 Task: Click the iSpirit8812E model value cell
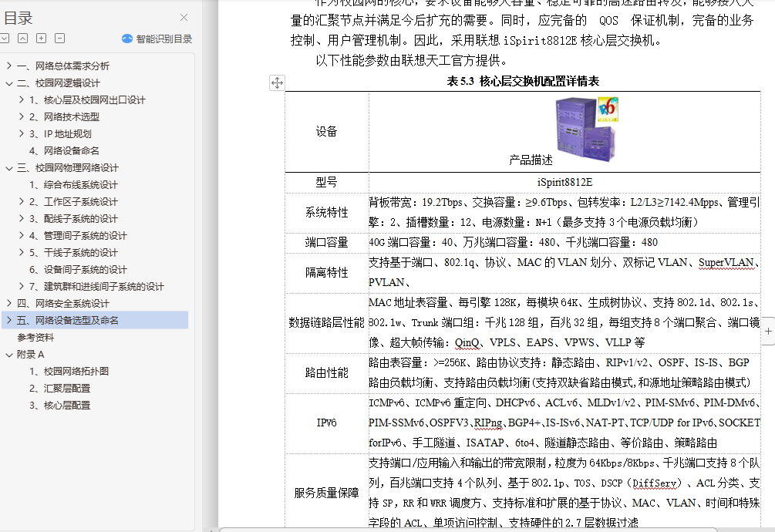(564, 182)
